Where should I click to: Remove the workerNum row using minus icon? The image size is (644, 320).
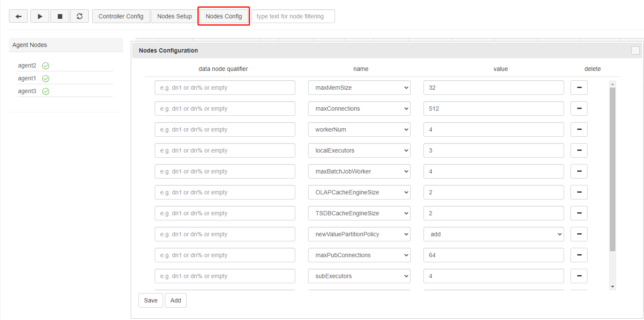(x=579, y=129)
